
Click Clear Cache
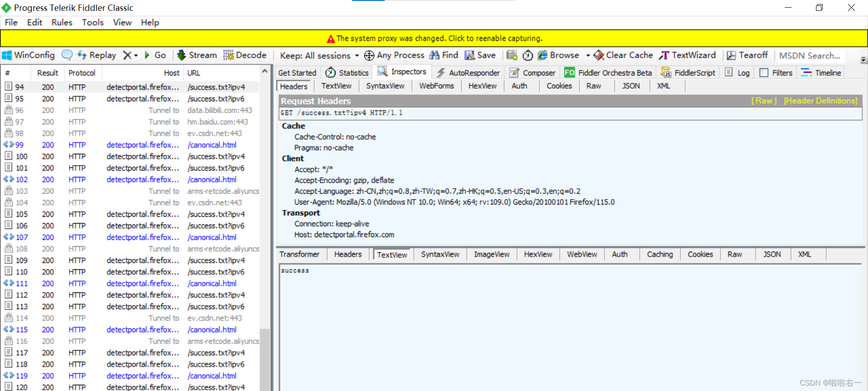click(623, 55)
